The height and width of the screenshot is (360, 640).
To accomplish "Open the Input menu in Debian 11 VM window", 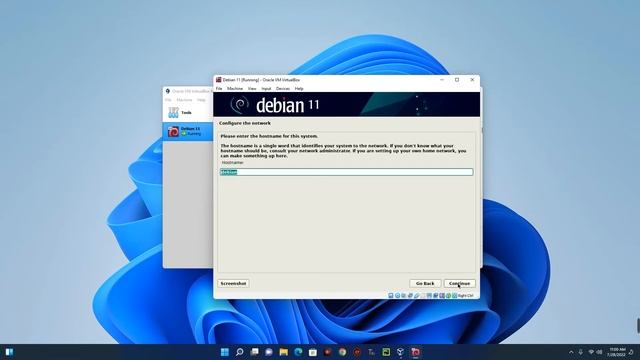I will coord(267,89).
